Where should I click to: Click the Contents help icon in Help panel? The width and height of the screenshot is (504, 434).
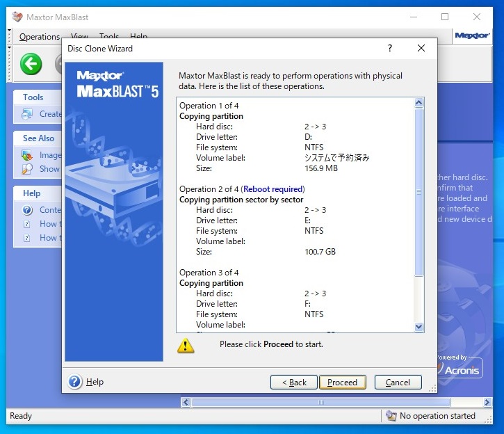(27, 210)
